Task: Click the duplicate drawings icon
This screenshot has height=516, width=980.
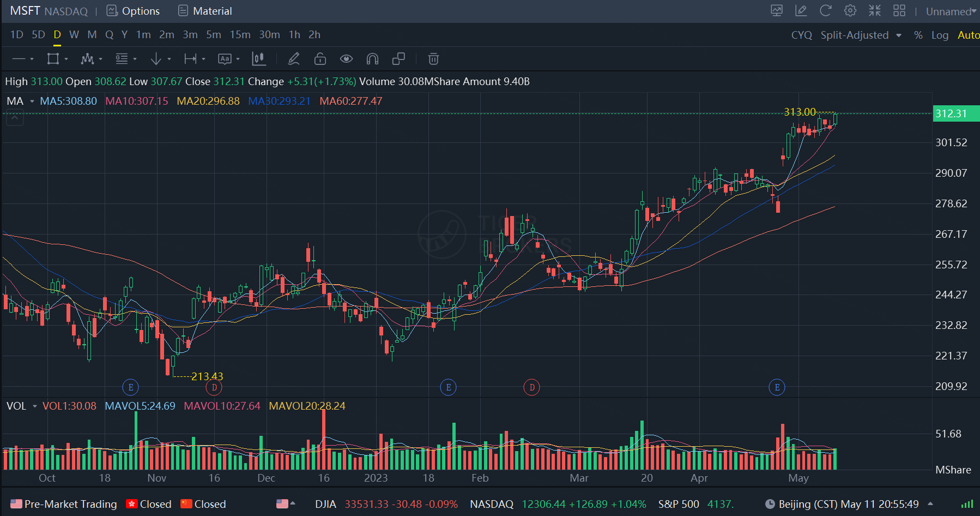Action: (x=398, y=59)
